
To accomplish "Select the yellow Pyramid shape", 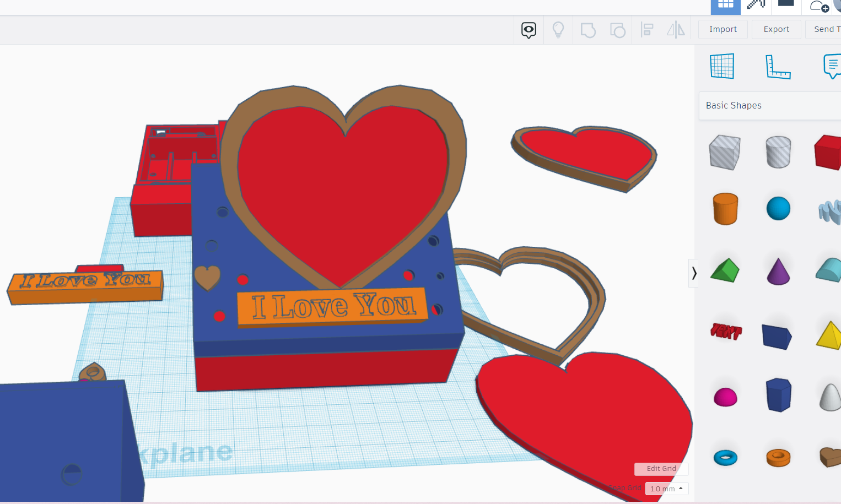I will pyautogui.click(x=829, y=335).
